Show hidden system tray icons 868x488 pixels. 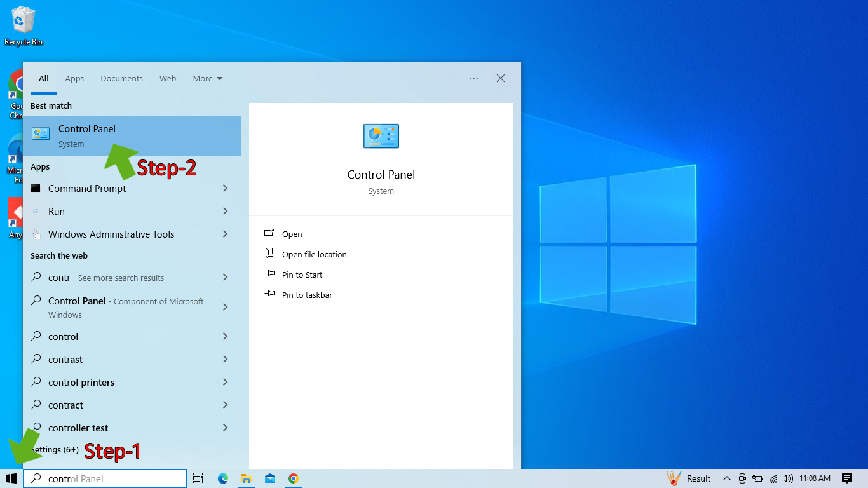tap(726, 478)
